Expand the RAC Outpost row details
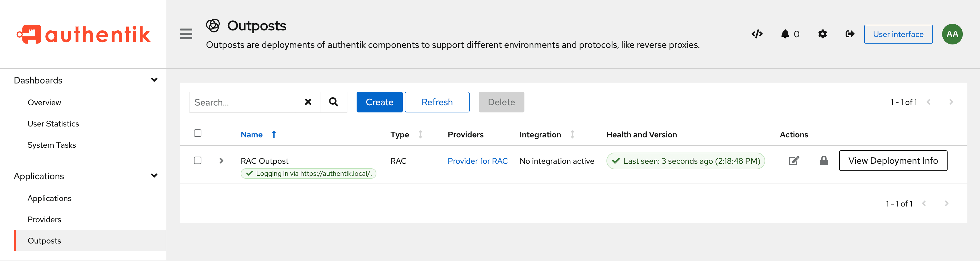 pyautogui.click(x=221, y=161)
